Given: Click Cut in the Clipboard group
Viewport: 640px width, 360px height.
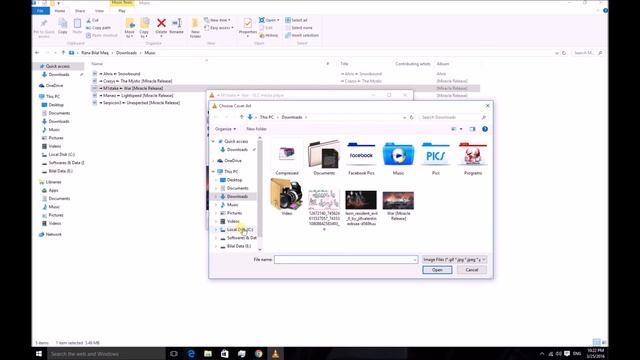Looking at the screenshot, I should pyautogui.click(x=92, y=20).
